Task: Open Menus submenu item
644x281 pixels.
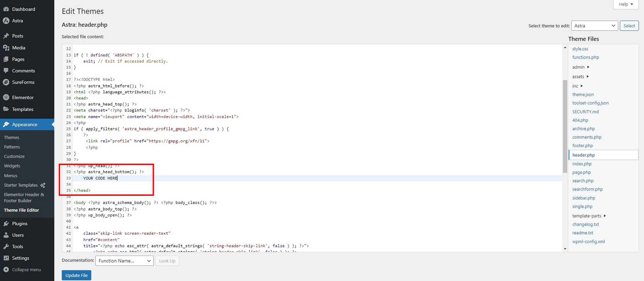Action: point(11,176)
